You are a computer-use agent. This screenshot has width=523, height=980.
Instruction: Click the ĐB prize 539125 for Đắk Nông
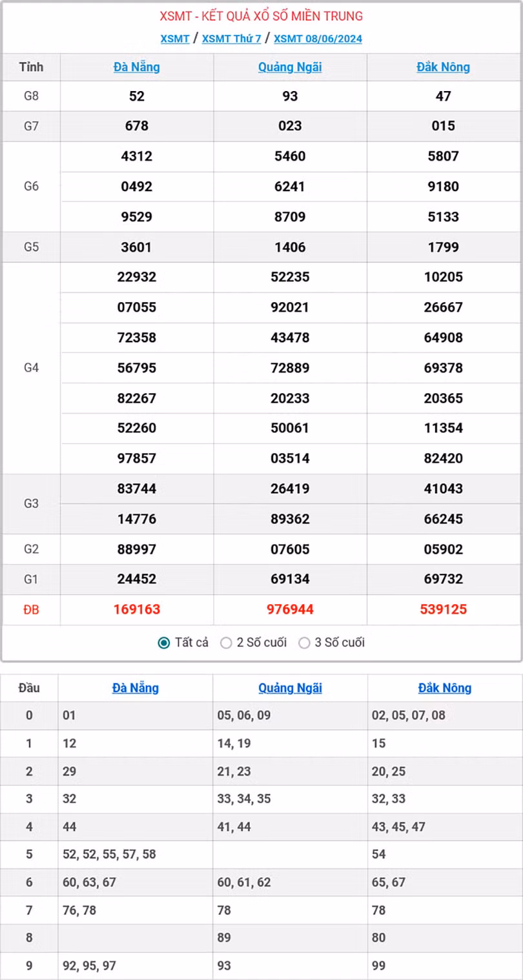pyautogui.click(x=444, y=609)
